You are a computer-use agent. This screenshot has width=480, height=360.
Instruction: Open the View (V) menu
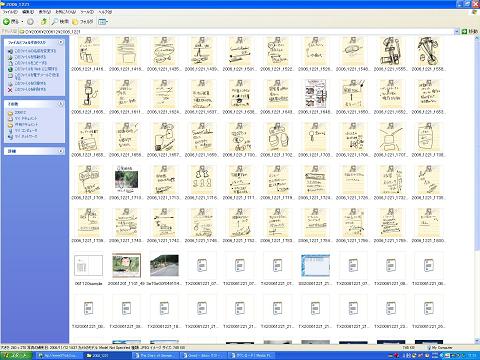pyautogui.click(x=45, y=12)
